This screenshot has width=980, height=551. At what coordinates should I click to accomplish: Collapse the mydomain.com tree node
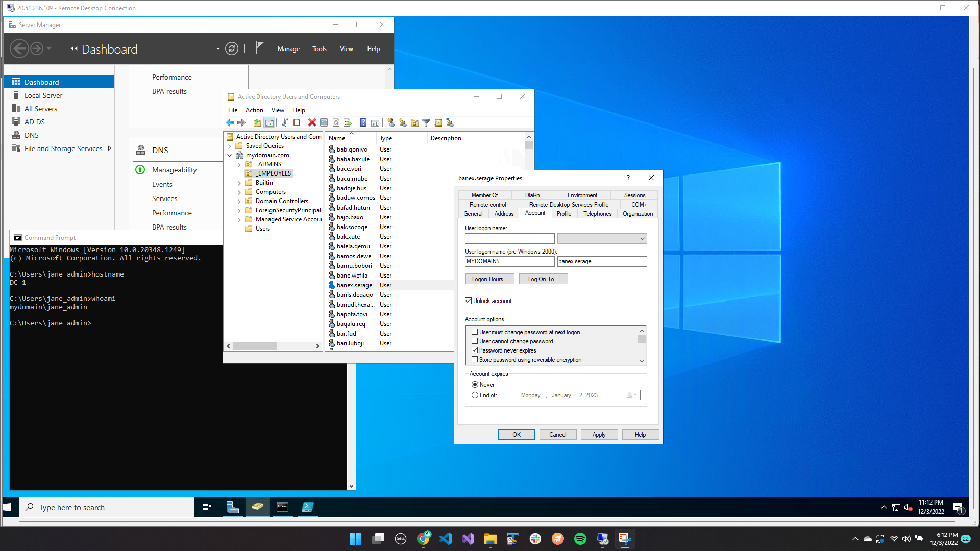230,156
